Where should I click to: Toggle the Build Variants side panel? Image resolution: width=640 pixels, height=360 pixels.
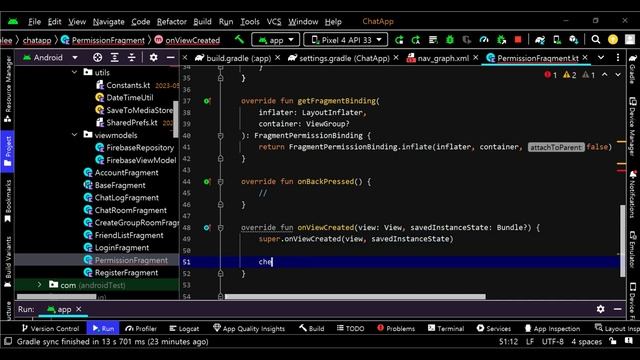click(7, 262)
